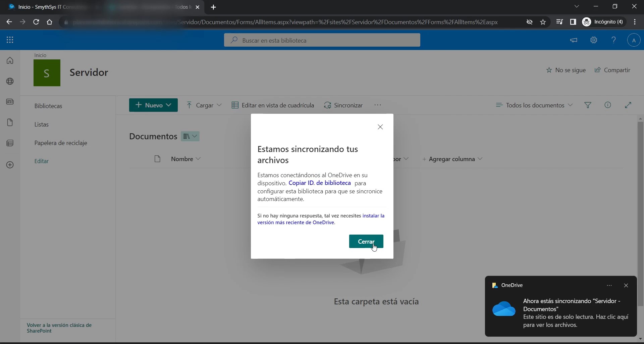Expand the Nuevo dropdown button

(153, 105)
